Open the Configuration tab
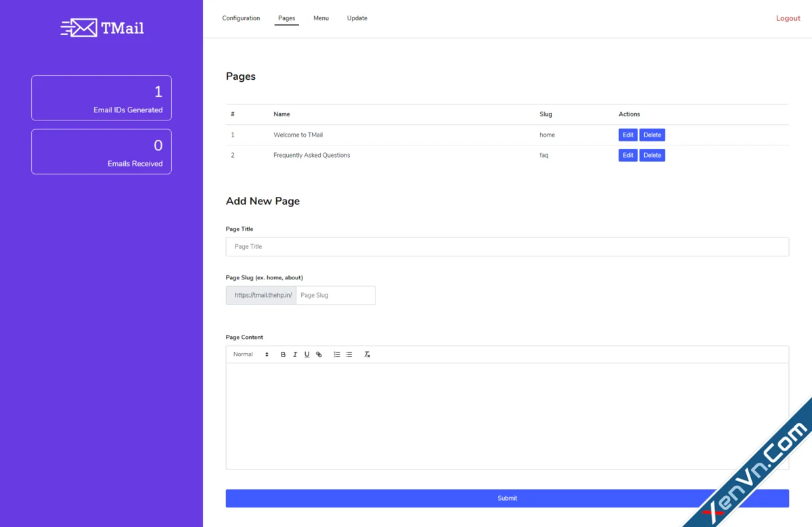The width and height of the screenshot is (812, 527). (x=241, y=18)
